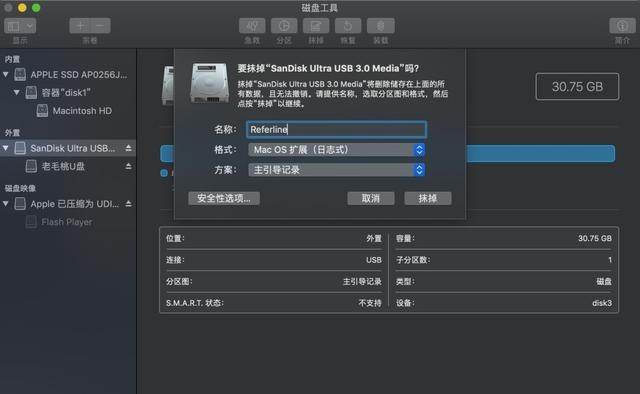Open 安全性选项 security options
This screenshot has height=394, width=640.
pyautogui.click(x=224, y=198)
